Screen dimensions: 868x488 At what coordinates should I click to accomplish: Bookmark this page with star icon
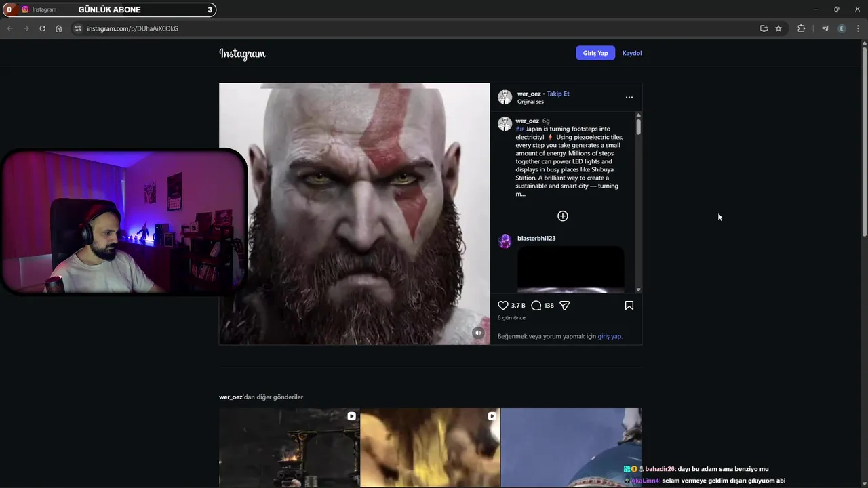click(x=778, y=28)
